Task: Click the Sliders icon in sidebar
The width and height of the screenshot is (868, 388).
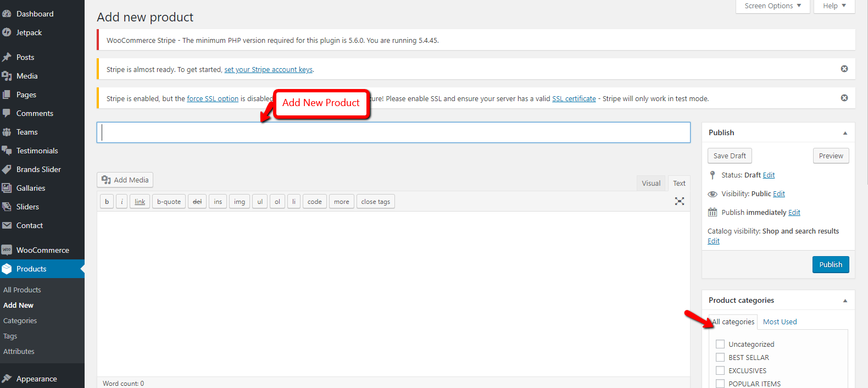Action: [x=7, y=207]
